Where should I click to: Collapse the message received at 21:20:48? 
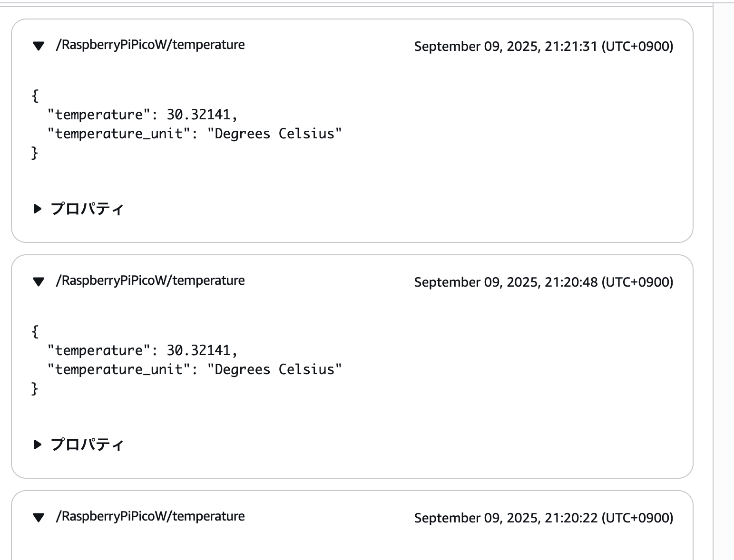point(39,282)
